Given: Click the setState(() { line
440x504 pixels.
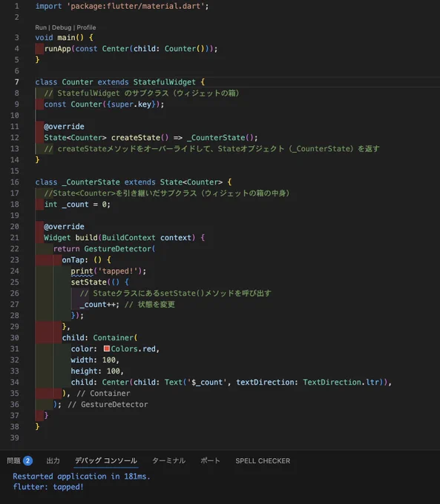Looking at the screenshot, I should click(x=99, y=282).
